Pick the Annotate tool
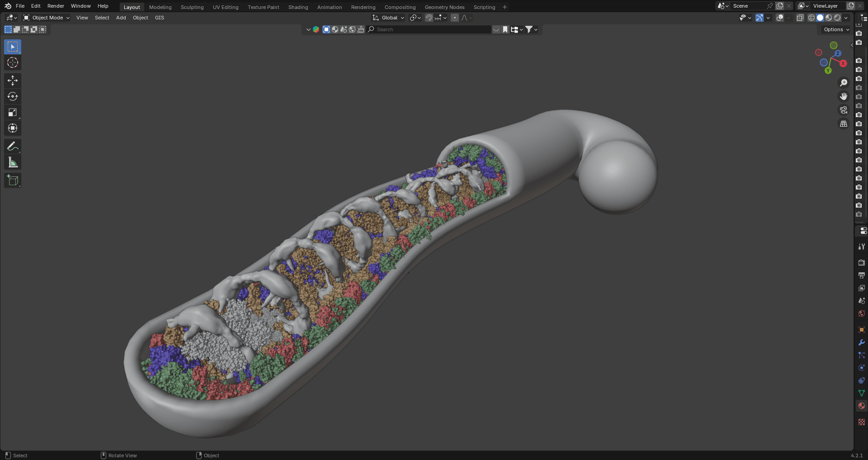 12,146
